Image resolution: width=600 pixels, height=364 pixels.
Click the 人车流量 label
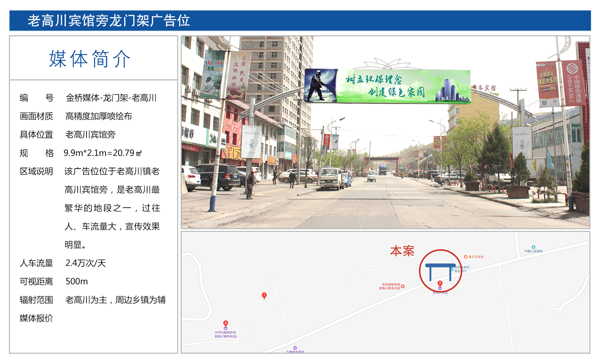[x=36, y=263]
